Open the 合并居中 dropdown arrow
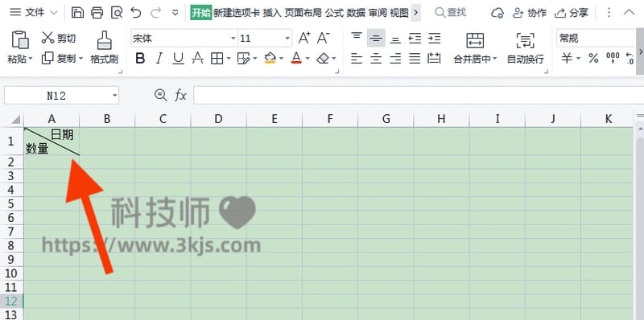Screen dimensions: 644x320 (495, 59)
